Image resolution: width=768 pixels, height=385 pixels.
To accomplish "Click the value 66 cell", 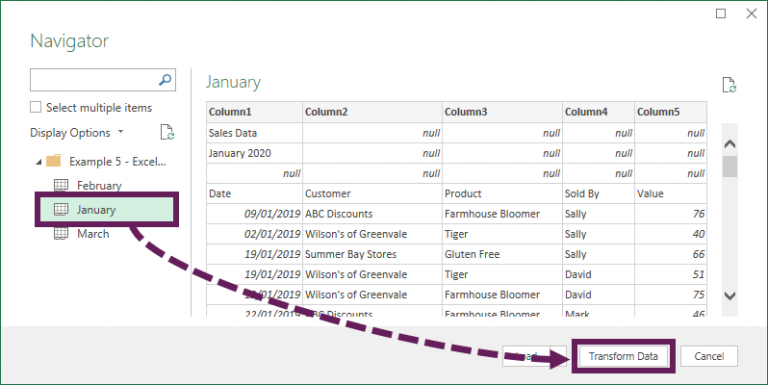I will tap(671, 254).
